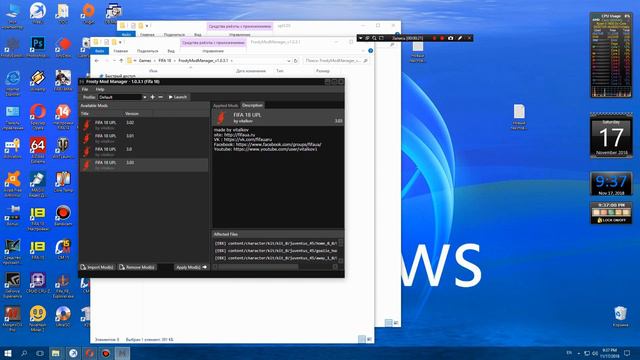Open the Photoshop desktop shortcut
Viewport: 640px width, 360px height.
pos(38,47)
